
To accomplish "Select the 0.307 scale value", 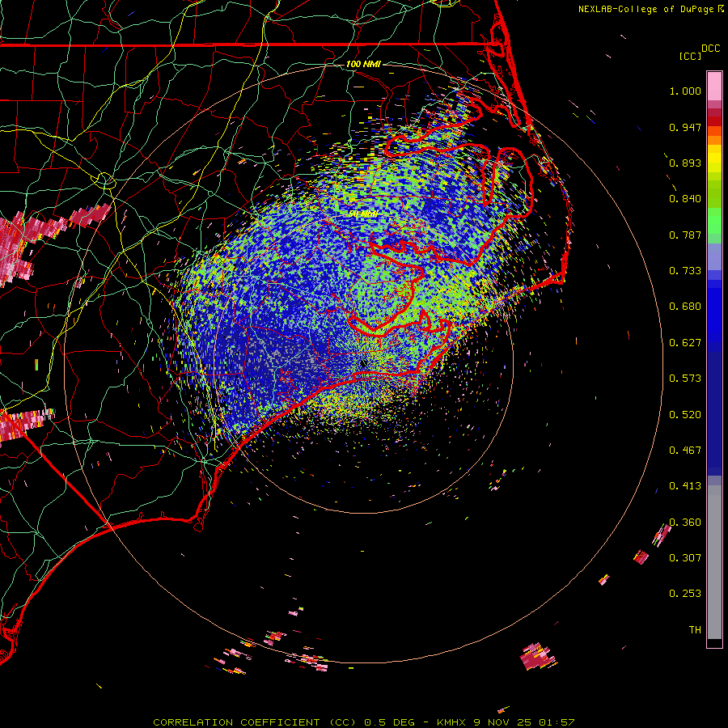I will coord(685,558).
